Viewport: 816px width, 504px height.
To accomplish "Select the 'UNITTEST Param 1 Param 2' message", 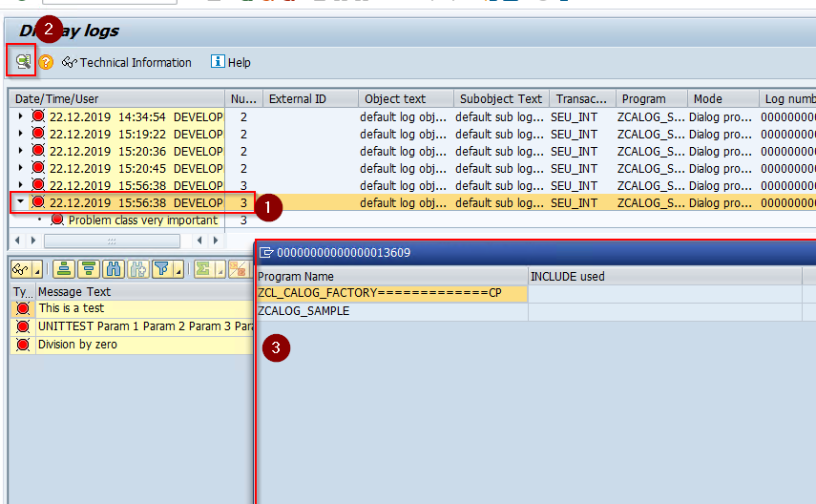I will pyautogui.click(x=145, y=326).
